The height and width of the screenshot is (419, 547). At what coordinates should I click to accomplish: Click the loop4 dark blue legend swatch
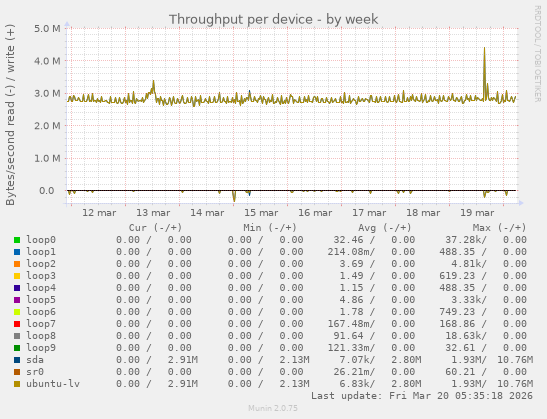pyautogui.click(x=17, y=288)
